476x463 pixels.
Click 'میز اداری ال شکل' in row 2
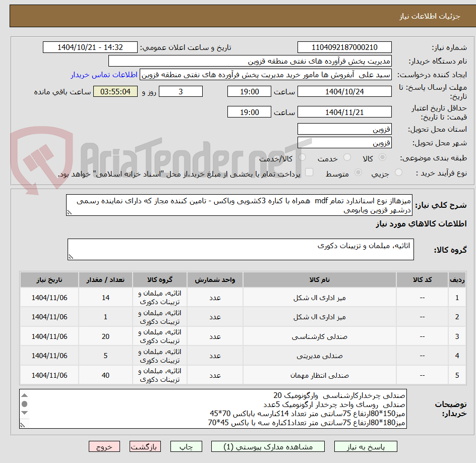tap(320, 317)
